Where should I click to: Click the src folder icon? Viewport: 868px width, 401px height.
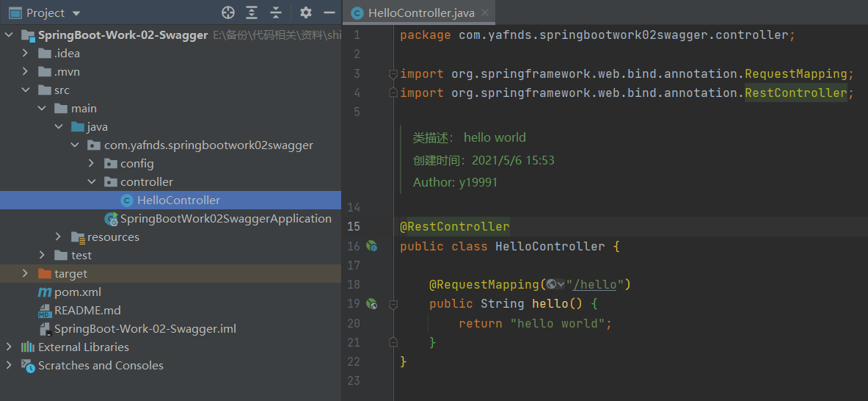(44, 90)
